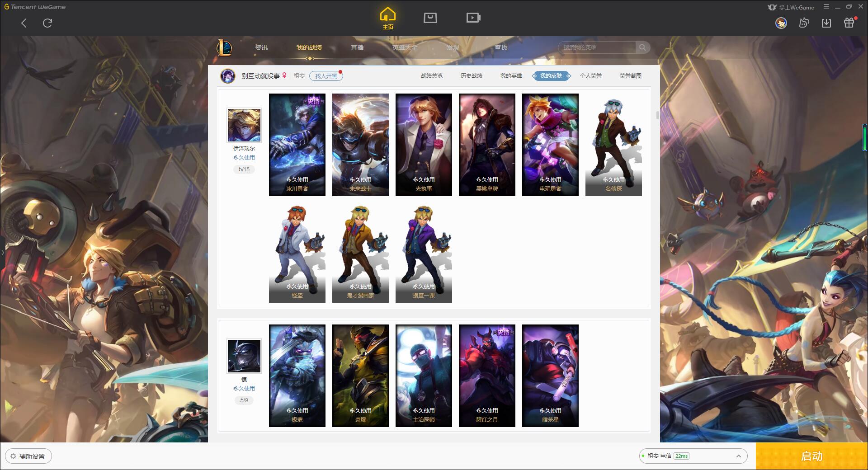Open the 主页 home icon
The image size is (868, 470).
387,19
